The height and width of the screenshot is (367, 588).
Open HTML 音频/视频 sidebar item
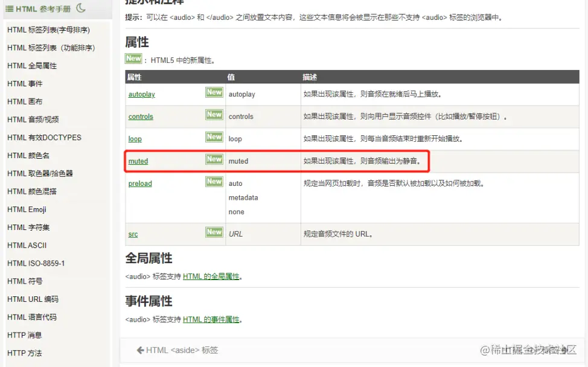click(33, 120)
